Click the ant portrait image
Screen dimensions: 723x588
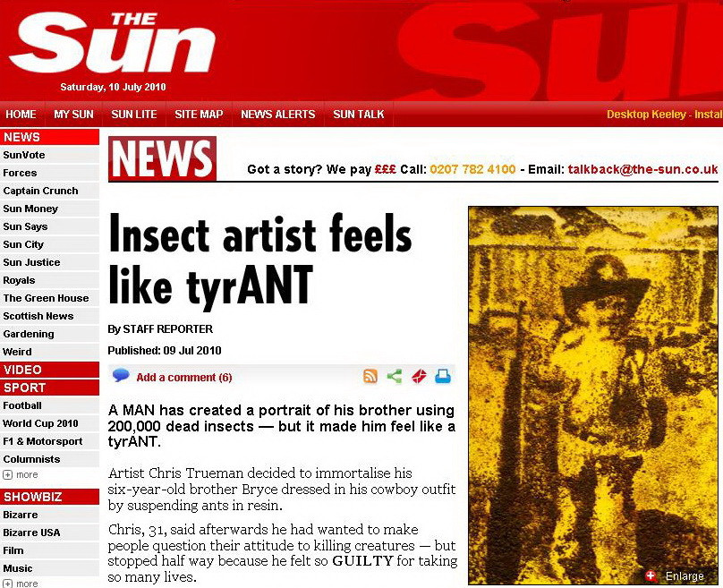tap(593, 396)
